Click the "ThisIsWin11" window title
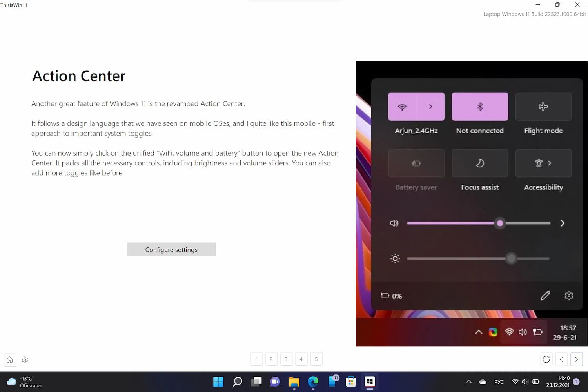This screenshot has height=392, width=588. click(x=14, y=5)
